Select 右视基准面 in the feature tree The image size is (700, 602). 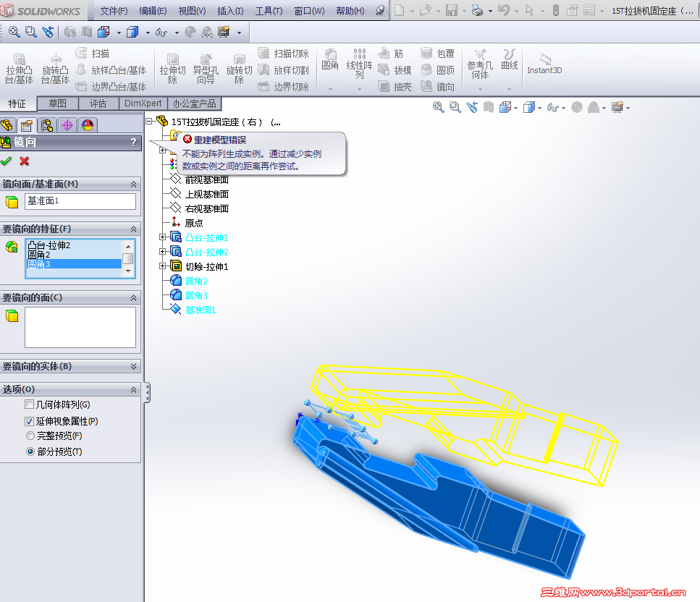tap(207, 208)
